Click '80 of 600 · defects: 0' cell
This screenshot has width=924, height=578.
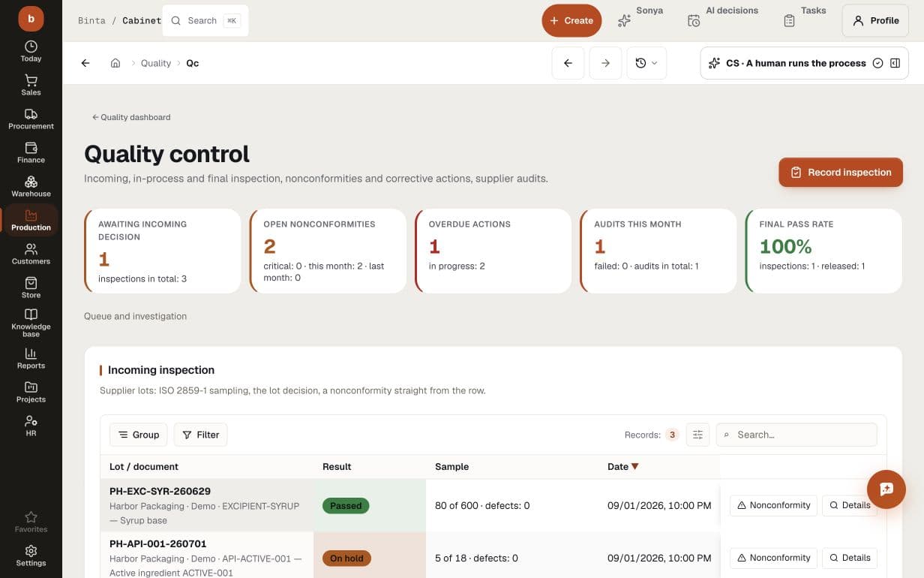pyautogui.click(x=482, y=505)
